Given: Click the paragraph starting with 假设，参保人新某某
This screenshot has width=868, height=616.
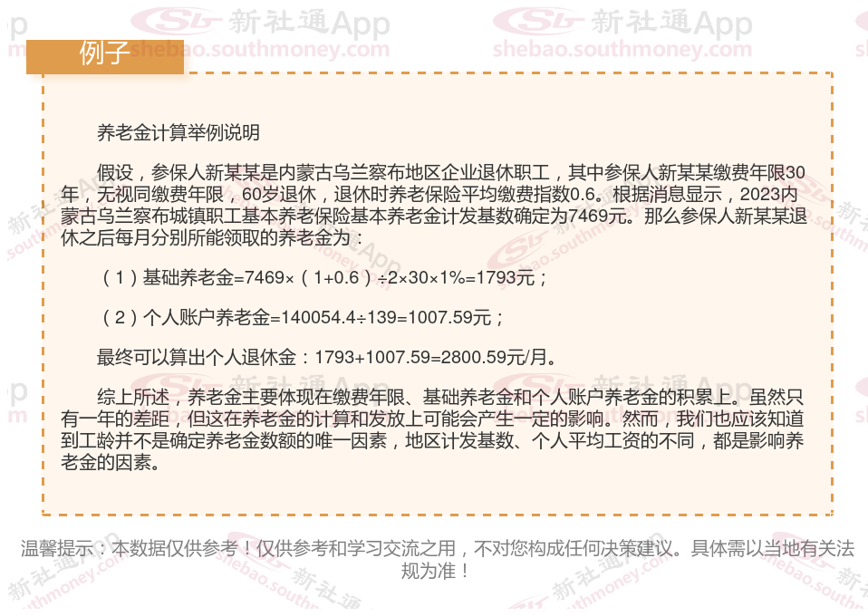Looking at the screenshot, I should click(434, 206).
